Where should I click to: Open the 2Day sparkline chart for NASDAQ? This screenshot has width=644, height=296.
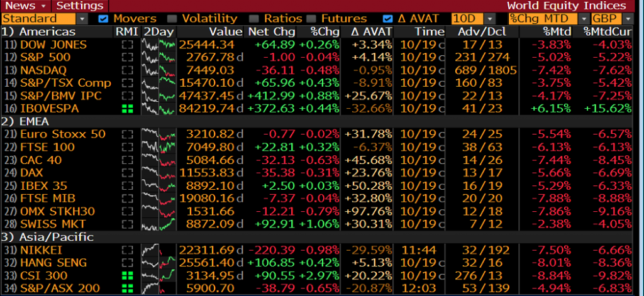pyautogui.click(x=158, y=70)
